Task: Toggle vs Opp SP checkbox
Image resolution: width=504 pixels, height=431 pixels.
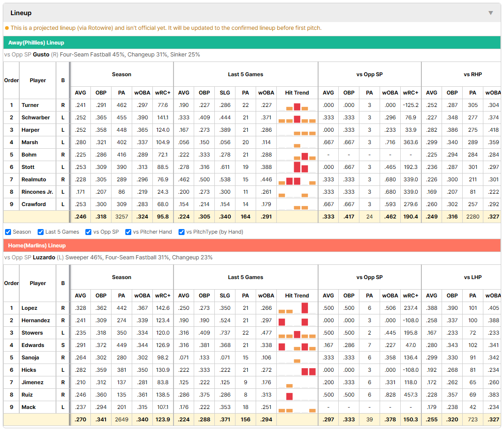Action: [x=89, y=232]
